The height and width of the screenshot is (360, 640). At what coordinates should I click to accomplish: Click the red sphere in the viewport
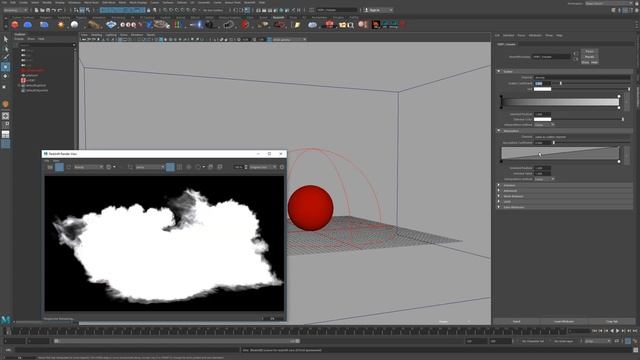(x=311, y=208)
